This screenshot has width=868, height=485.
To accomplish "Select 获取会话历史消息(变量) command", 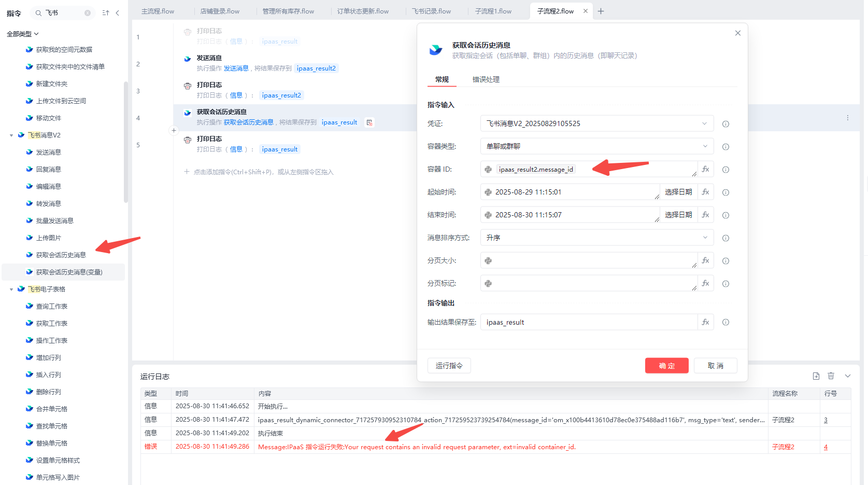I will coord(69,272).
